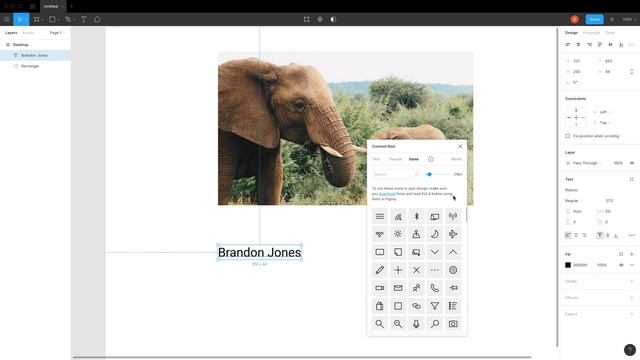Viewport: 640px width, 360px height.
Task: Insert the chevron up icon from Content Reel
Action: point(453,252)
